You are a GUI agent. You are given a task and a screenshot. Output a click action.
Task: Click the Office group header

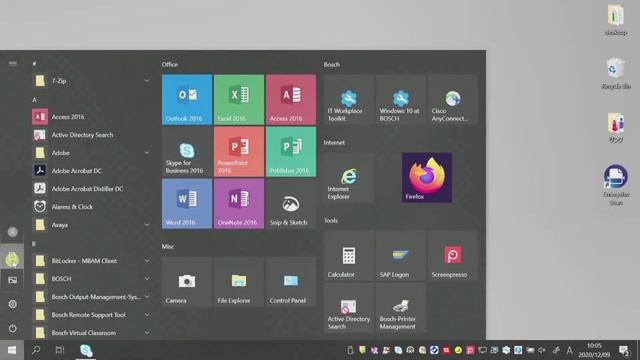coord(169,64)
